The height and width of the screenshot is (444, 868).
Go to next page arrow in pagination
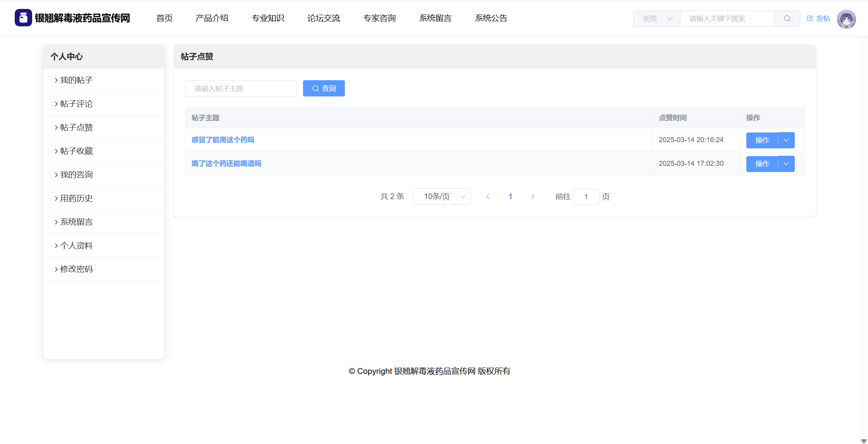pyautogui.click(x=533, y=197)
